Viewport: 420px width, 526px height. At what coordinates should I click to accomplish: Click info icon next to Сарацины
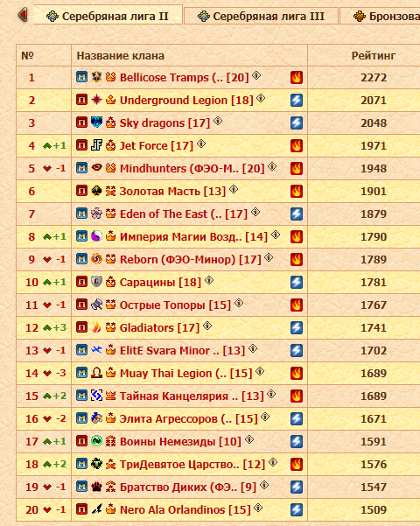pyautogui.click(x=209, y=280)
